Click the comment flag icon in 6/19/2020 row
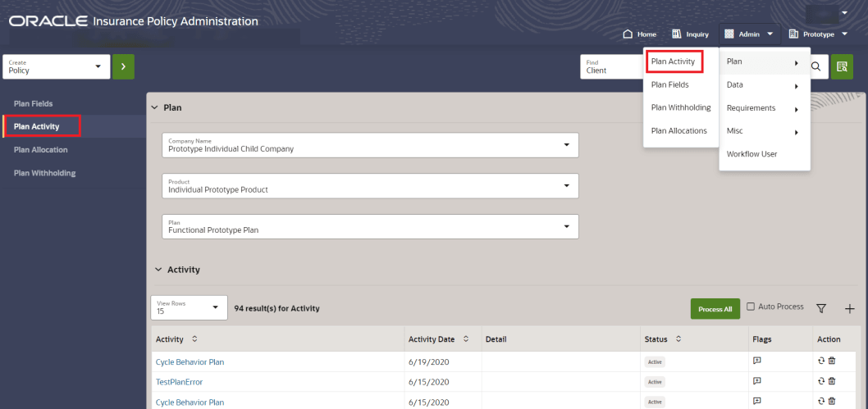Screen dimensions: 868x409 coord(757,361)
